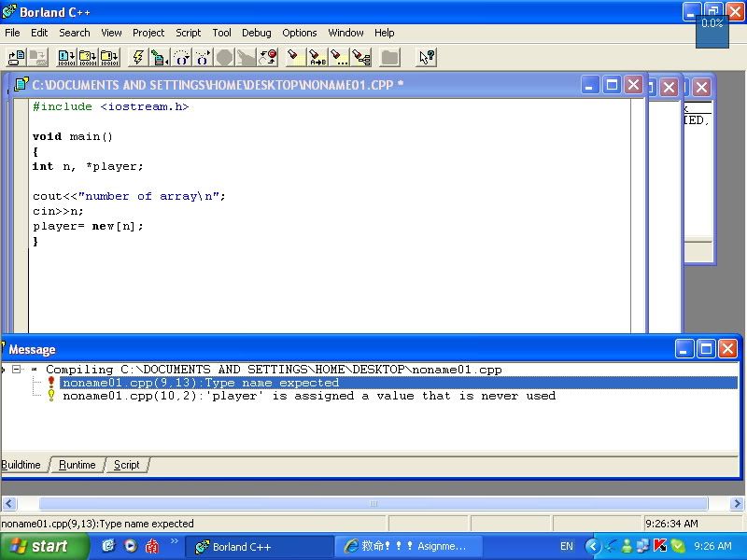Image resolution: width=747 pixels, height=560 pixels.
Task: Click the Message window horizontal scrollbar
Action: coord(373,503)
